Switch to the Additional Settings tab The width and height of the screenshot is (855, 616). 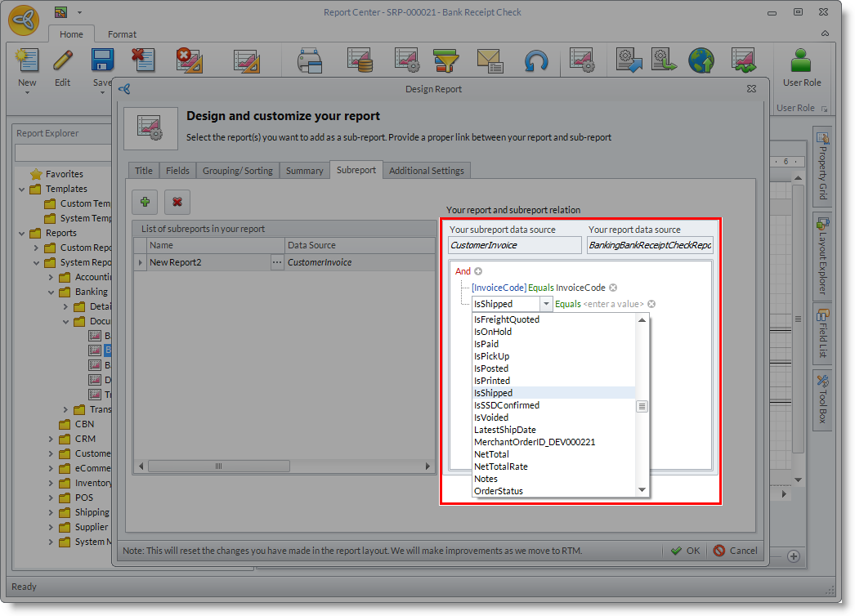tap(426, 171)
